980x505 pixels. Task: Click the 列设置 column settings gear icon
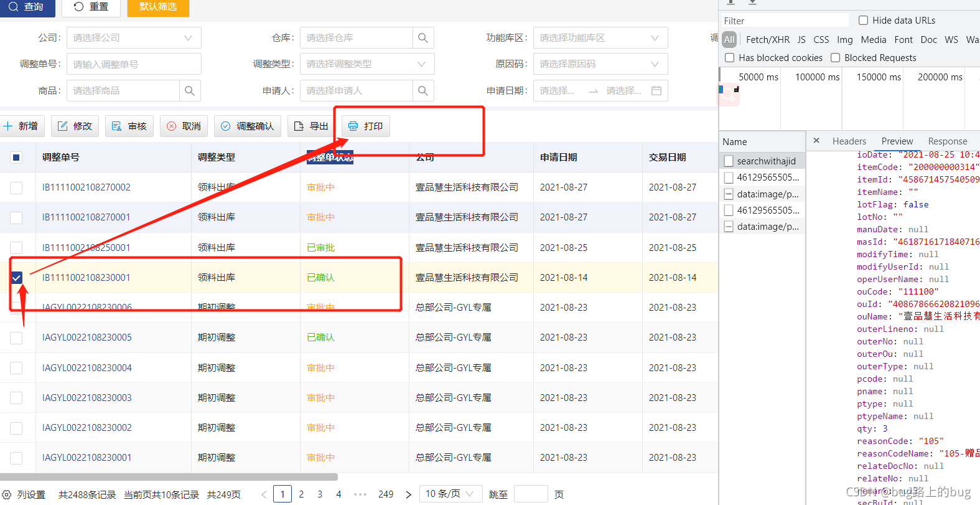[6, 494]
